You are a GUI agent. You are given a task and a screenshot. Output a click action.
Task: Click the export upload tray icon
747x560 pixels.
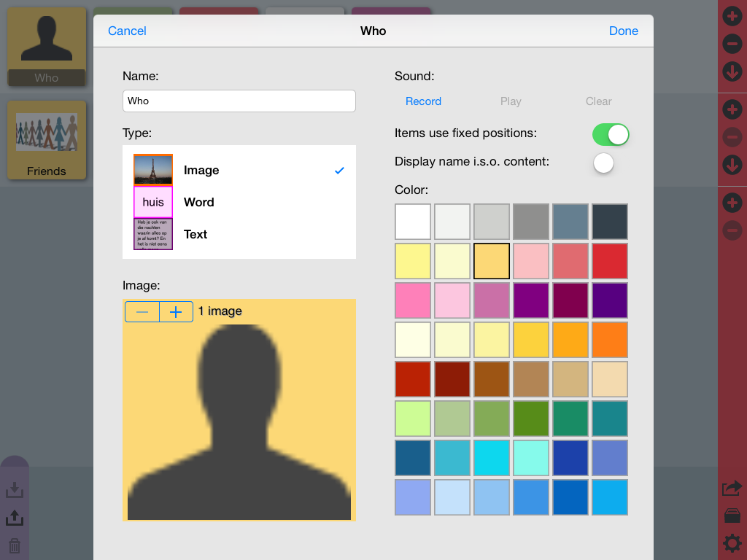coord(15,518)
